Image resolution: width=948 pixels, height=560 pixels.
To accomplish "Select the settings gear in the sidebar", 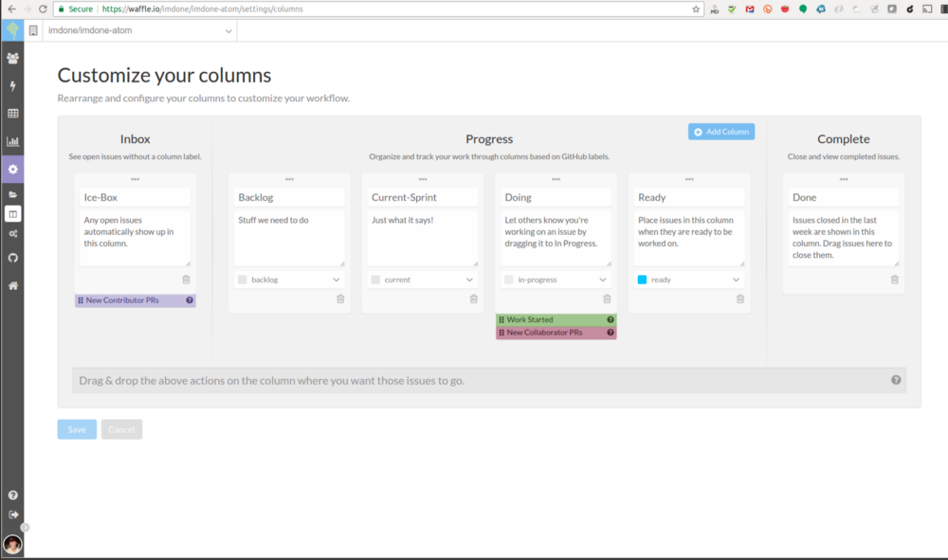I will (x=13, y=169).
